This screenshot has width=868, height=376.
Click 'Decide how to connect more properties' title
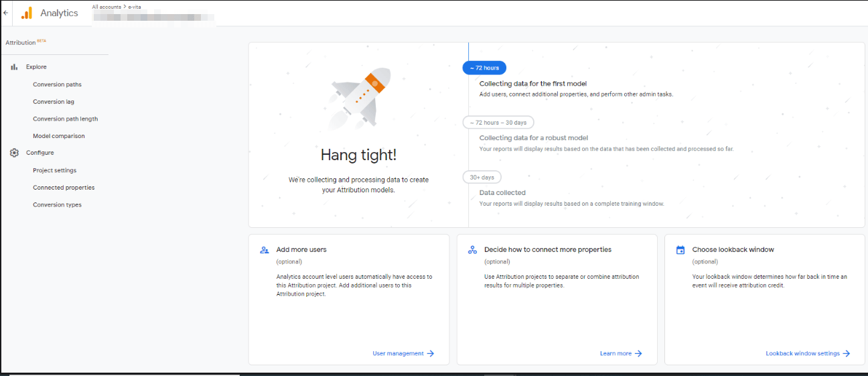548,249
